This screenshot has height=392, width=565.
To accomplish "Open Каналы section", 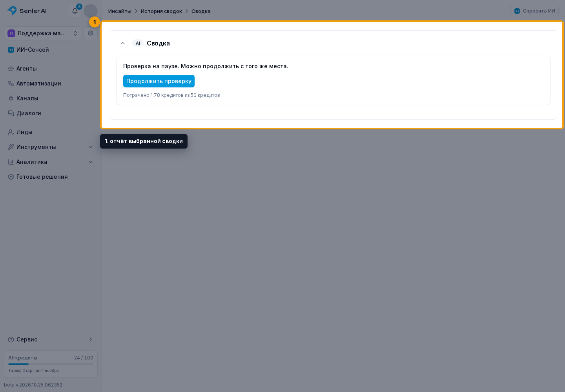I will pos(51,98).
